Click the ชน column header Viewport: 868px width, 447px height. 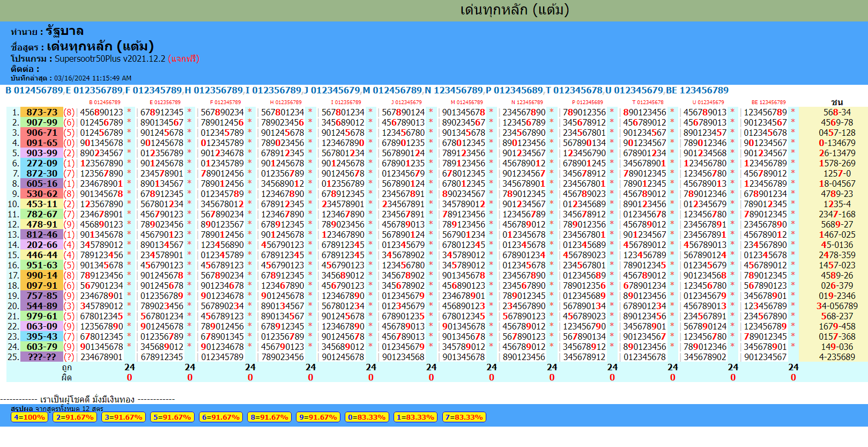pyautogui.click(x=837, y=102)
